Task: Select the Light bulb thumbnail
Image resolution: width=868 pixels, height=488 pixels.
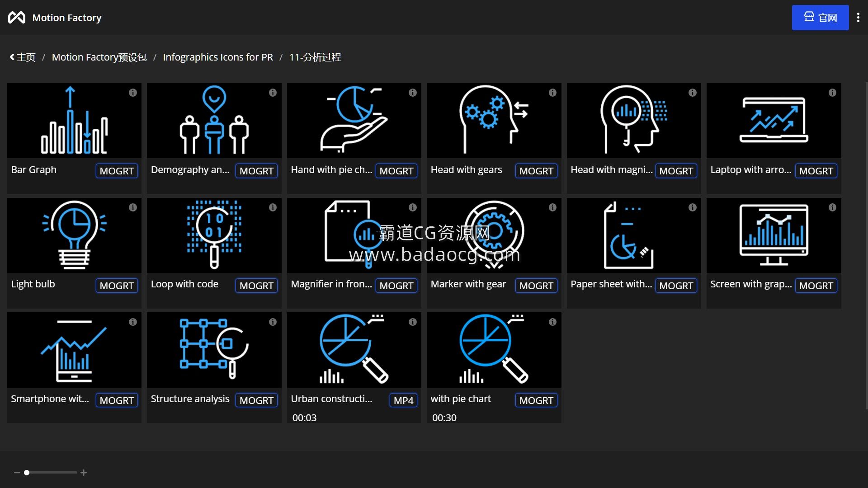Action: click(x=74, y=235)
